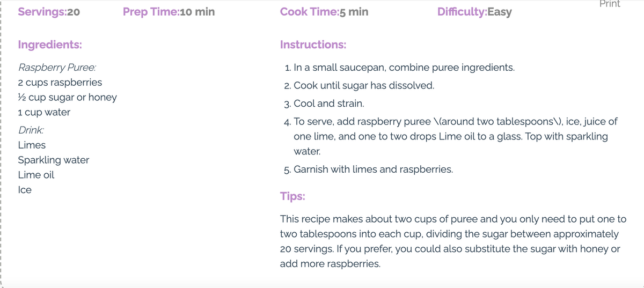Click step 5 Garnish with limes

point(368,169)
